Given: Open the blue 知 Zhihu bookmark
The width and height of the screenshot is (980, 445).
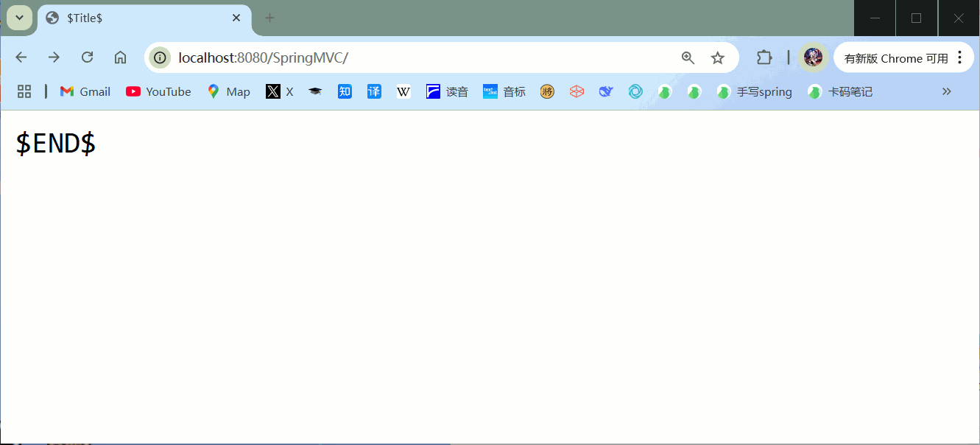Looking at the screenshot, I should (x=345, y=91).
